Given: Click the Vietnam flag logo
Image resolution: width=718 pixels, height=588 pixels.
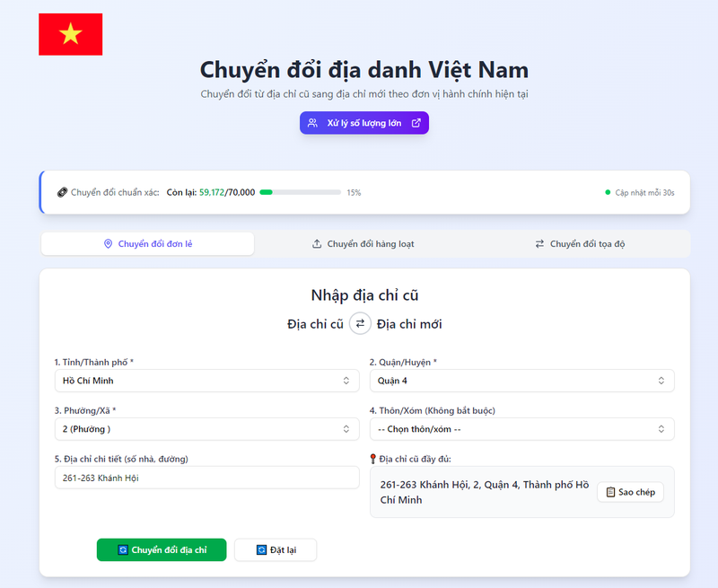Looking at the screenshot, I should 71,34.
